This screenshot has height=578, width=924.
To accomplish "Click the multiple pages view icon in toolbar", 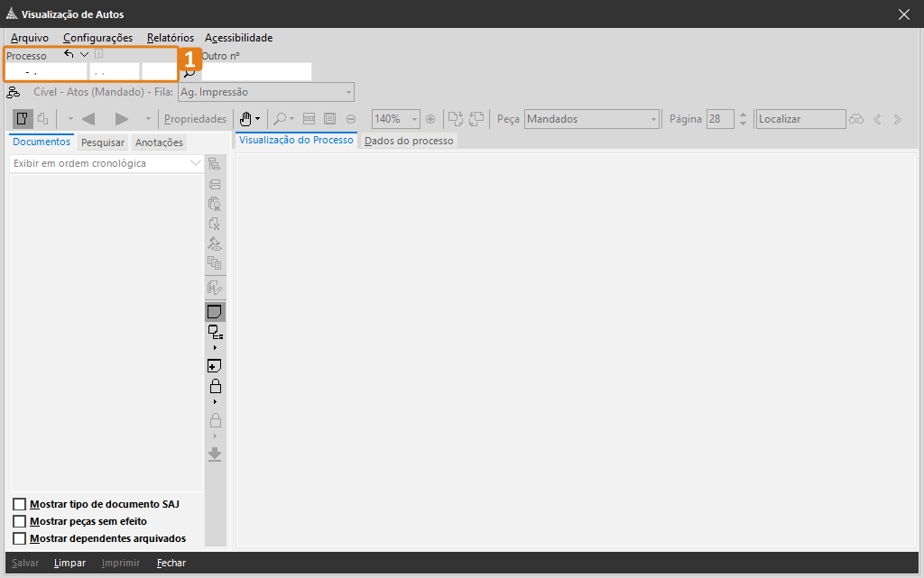I will coord(43,119).
